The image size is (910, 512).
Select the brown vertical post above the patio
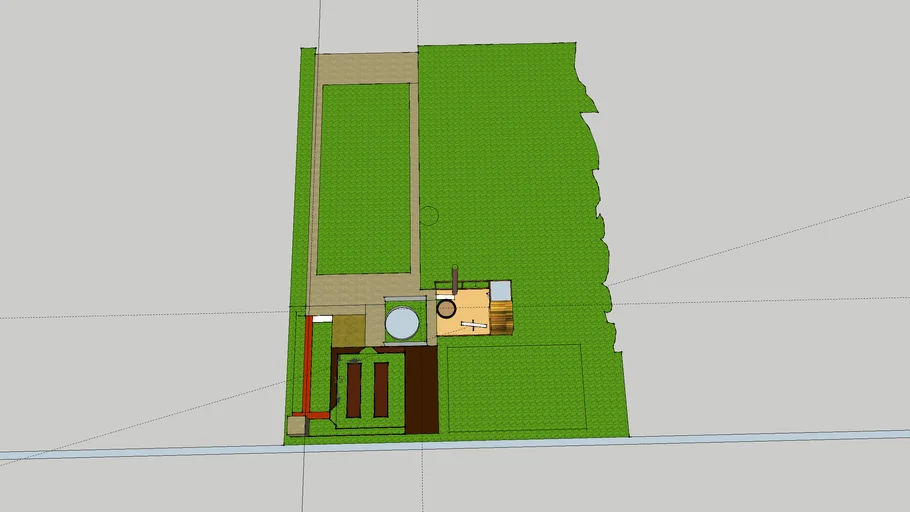click(x=455, y=279)
